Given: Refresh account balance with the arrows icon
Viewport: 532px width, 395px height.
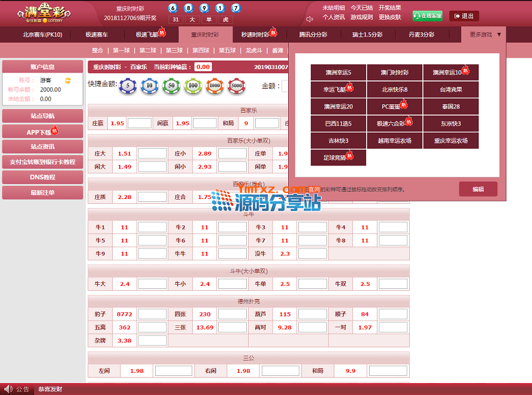Looking at the screenshot, I should coord(68,80).
